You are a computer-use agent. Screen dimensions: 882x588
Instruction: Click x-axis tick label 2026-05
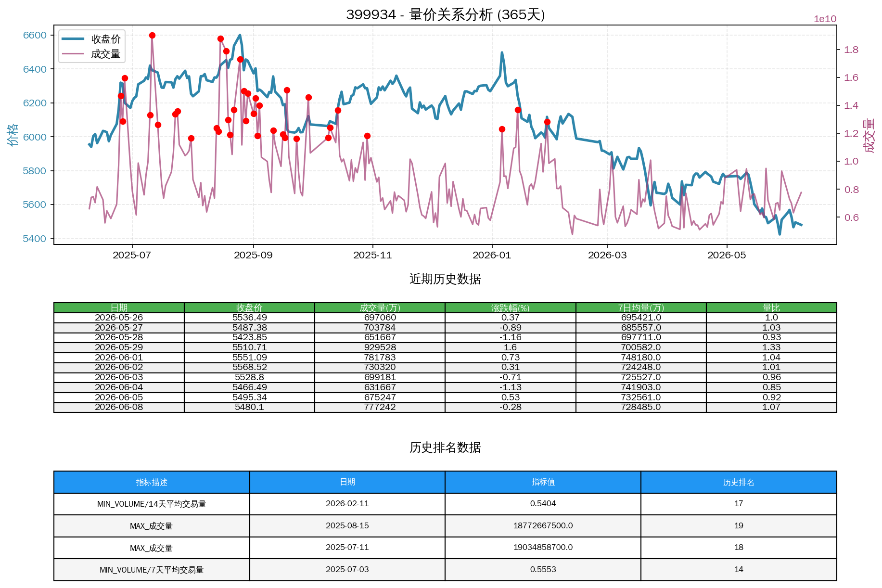pos(727,255)
